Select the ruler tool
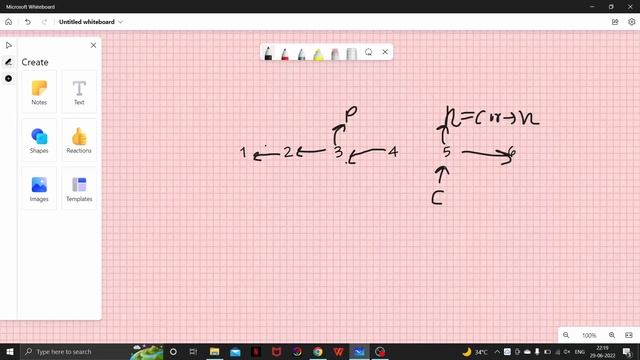This screenshot has width=640, height=360. pos(351,53)
